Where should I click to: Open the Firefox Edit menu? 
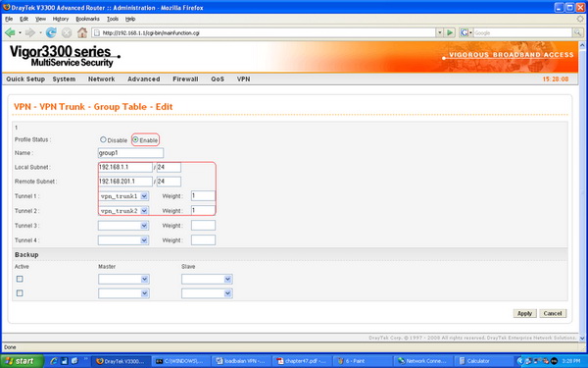click(x=24, y=19)
